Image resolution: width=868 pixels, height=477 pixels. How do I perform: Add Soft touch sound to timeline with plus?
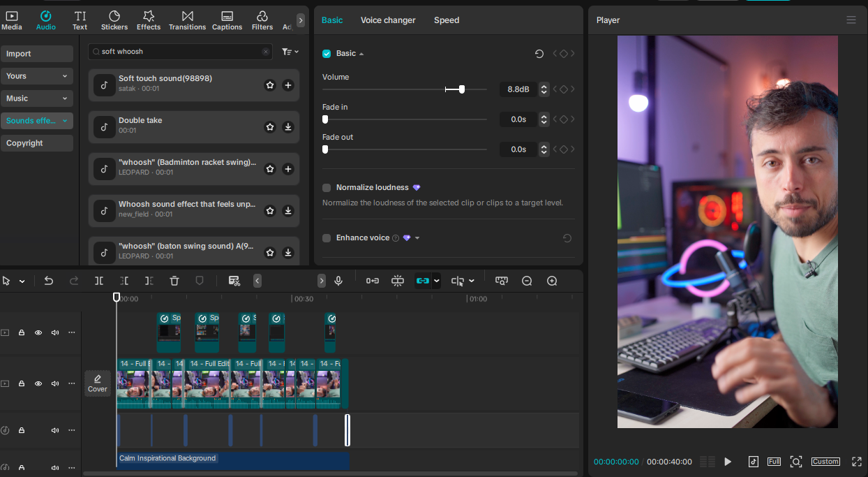(x=288, y=85)
